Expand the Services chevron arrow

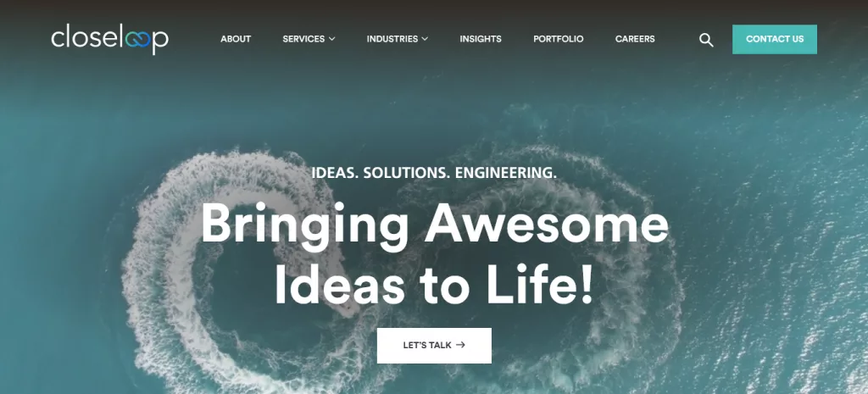point(332,39)
